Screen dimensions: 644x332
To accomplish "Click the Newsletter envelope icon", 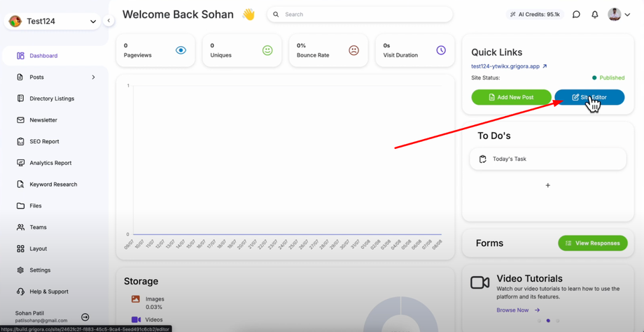I will pyautogui.click(x=20, y=120).
